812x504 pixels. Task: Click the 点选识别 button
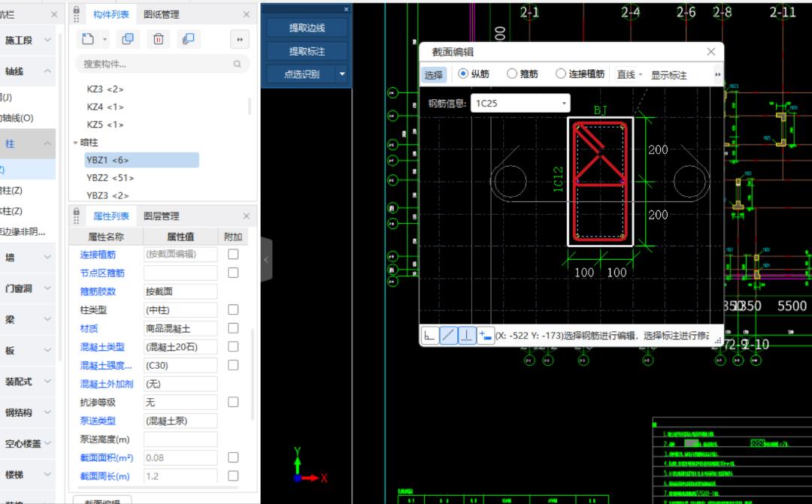pos(302,74)
